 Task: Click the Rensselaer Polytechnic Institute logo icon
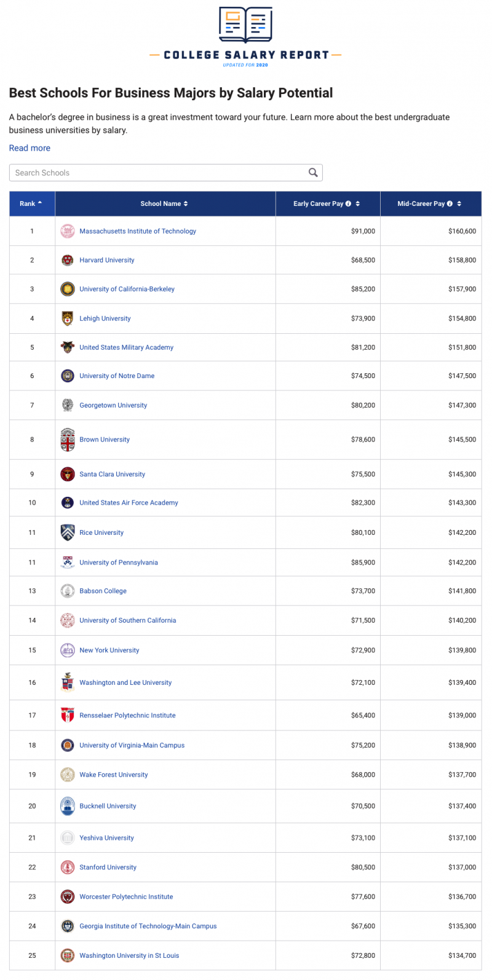[68, 715]
